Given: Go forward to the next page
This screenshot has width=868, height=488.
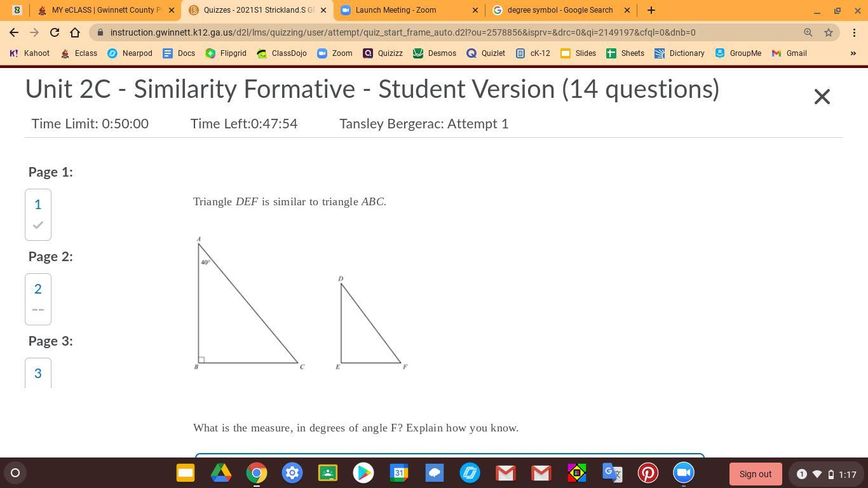Looking at the screenshot, I should (34, 32).
